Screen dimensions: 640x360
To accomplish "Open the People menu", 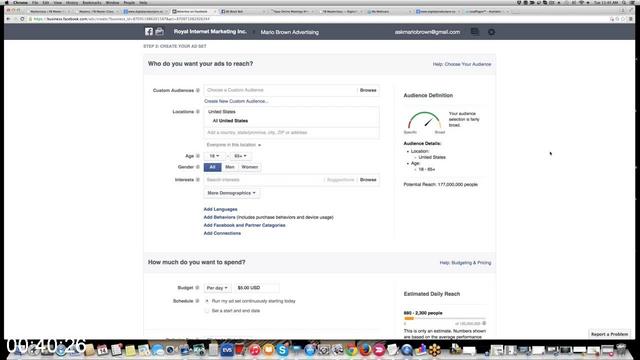I will pos(129,2).
